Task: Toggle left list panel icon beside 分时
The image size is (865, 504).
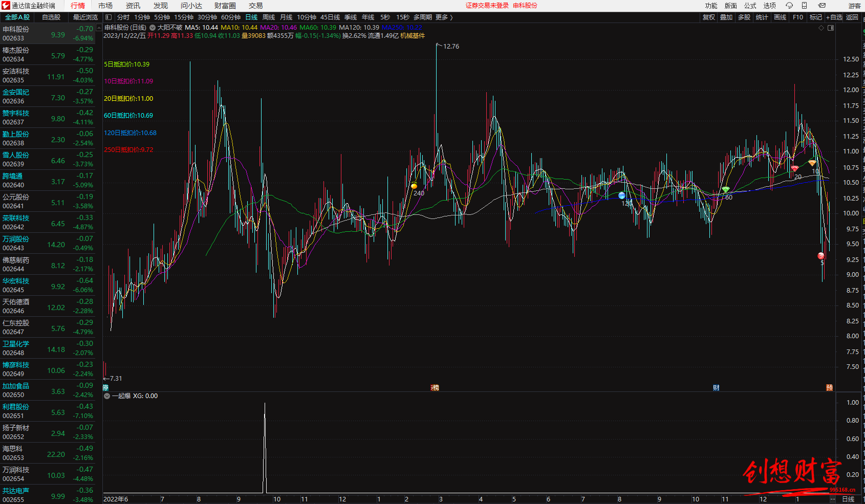Action: (109, 17)
